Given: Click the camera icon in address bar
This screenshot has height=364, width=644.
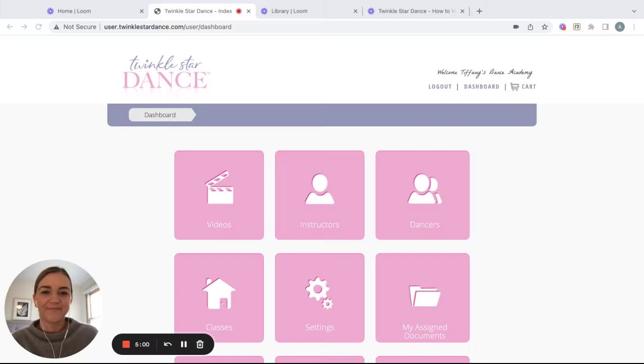Looking at the screenshot, I should (x=516, y=27).
